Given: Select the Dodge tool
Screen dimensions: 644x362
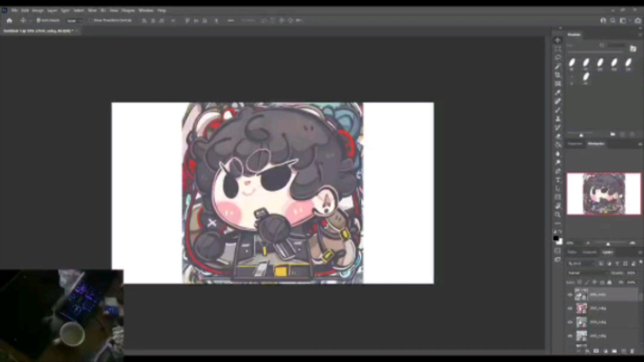Looking at the screenshot, I should coord(558,162).
